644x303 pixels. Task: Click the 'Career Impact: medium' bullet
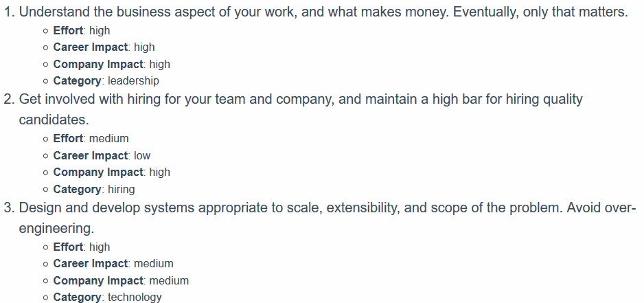[x=113, y=264]
